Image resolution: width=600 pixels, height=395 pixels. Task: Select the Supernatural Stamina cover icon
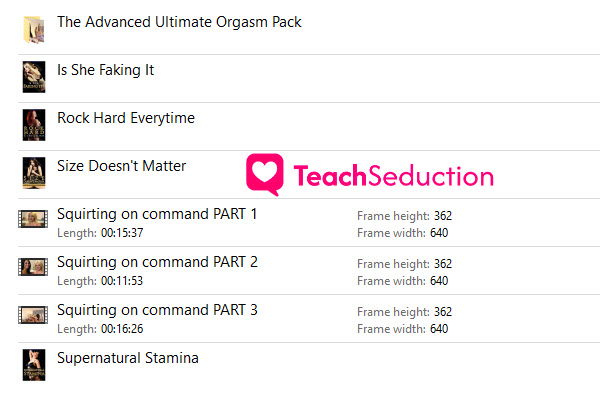[x=34, y=365]
